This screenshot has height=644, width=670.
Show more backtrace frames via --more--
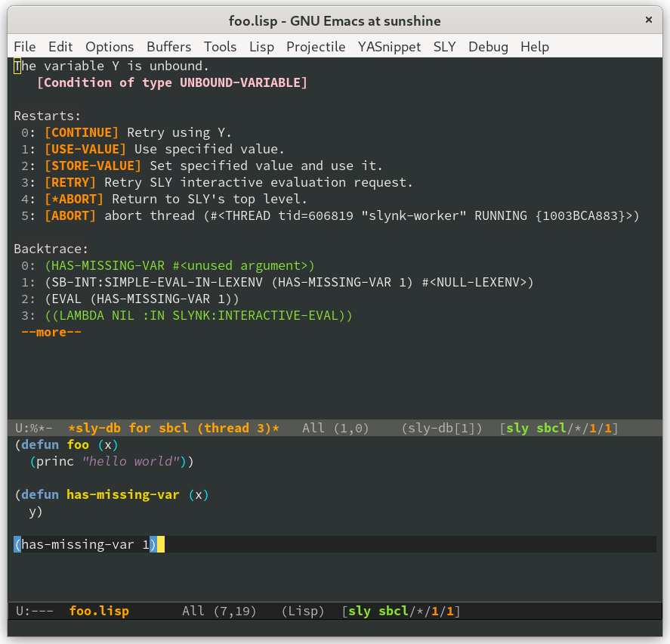pyautogui.click(x=51, y=333)
